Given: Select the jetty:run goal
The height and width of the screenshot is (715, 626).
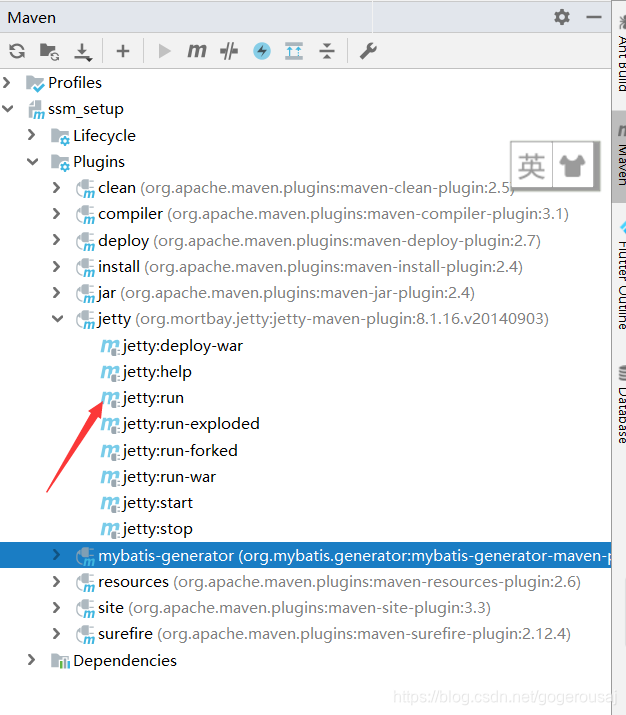Looking at the screenshot, I should pos(153,398).
